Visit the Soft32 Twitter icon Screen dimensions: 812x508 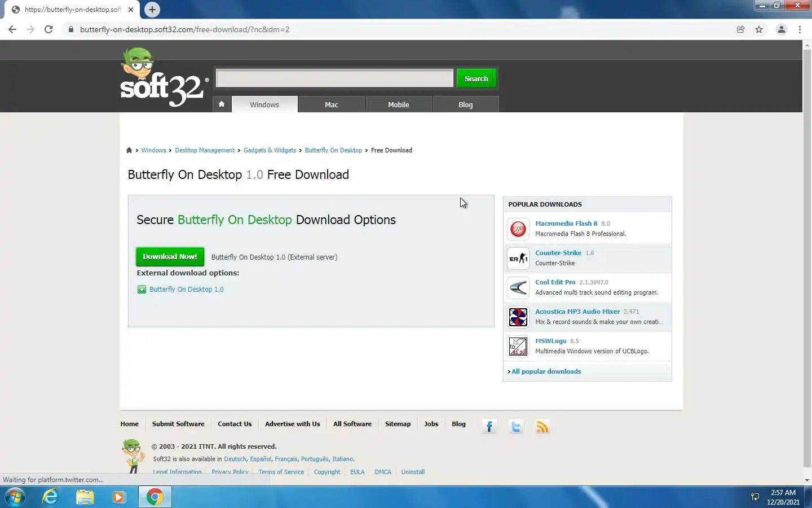coord(516,427)
